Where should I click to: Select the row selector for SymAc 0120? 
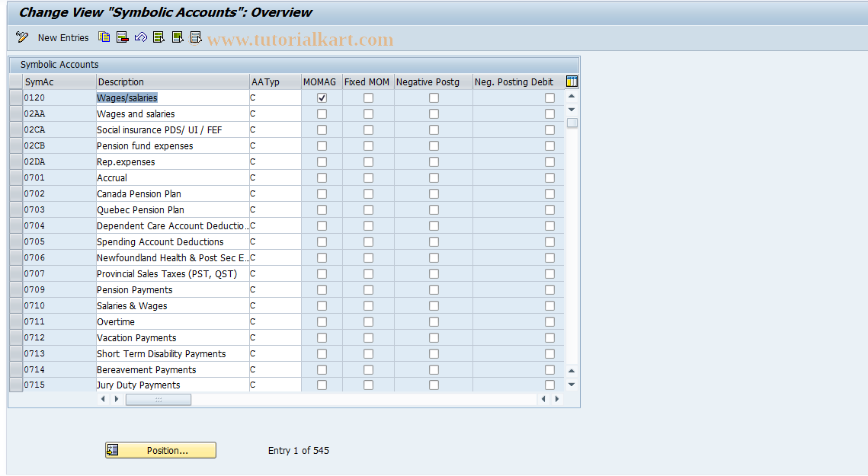pyautogui.click(x=16, y=98)
